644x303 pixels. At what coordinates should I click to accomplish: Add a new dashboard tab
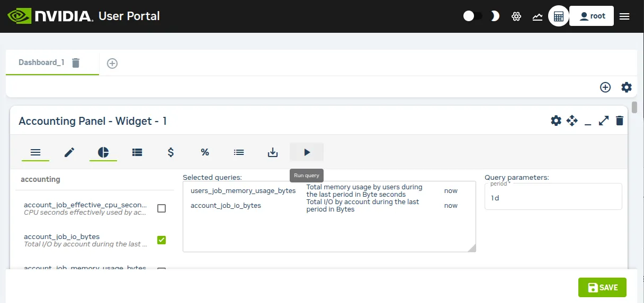tap(112, 63)
